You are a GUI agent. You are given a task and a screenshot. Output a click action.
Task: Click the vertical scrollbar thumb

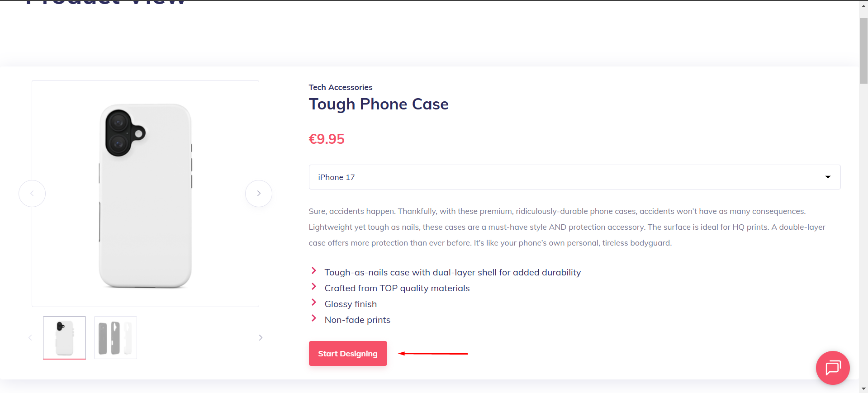point(863,50)
